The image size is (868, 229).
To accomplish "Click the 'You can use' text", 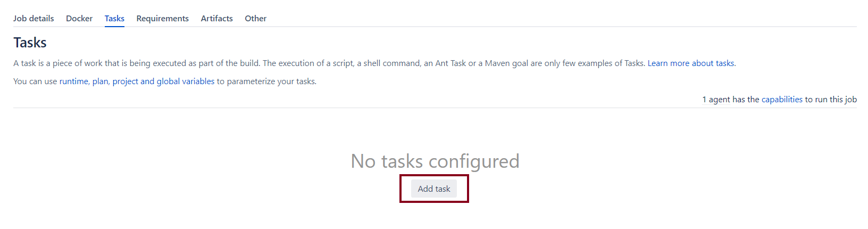I will click(x=35, y=81).
